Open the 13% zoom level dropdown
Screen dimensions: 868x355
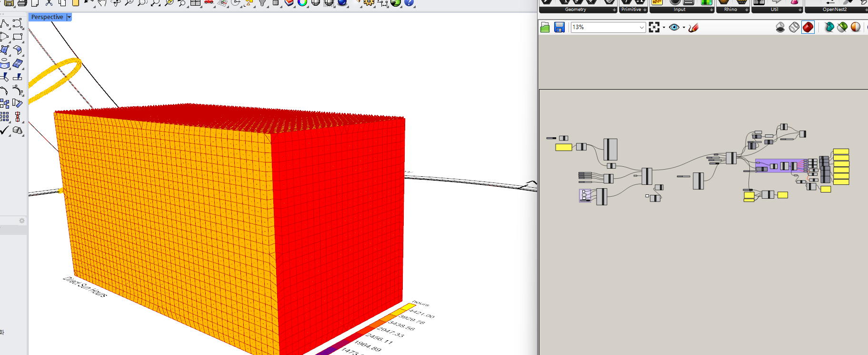click(x=641, y=28)
